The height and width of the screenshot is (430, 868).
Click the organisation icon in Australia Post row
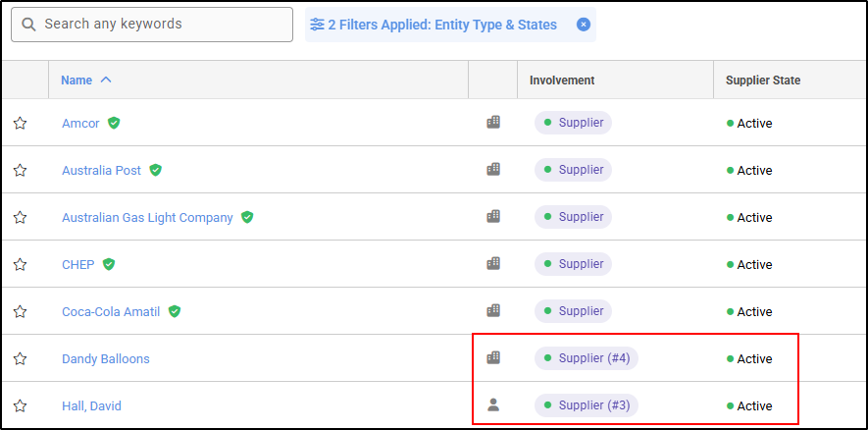click(x=493, y=169)
